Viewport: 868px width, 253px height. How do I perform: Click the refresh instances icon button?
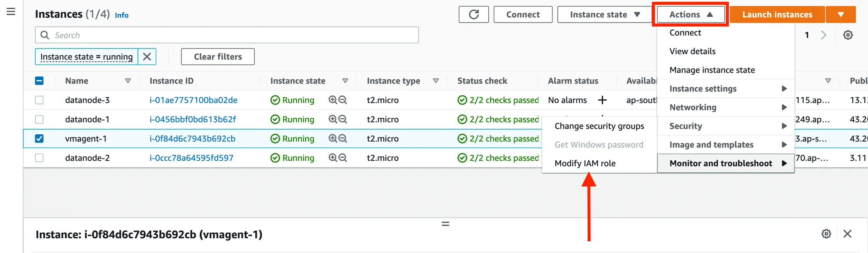pos(473,14)
